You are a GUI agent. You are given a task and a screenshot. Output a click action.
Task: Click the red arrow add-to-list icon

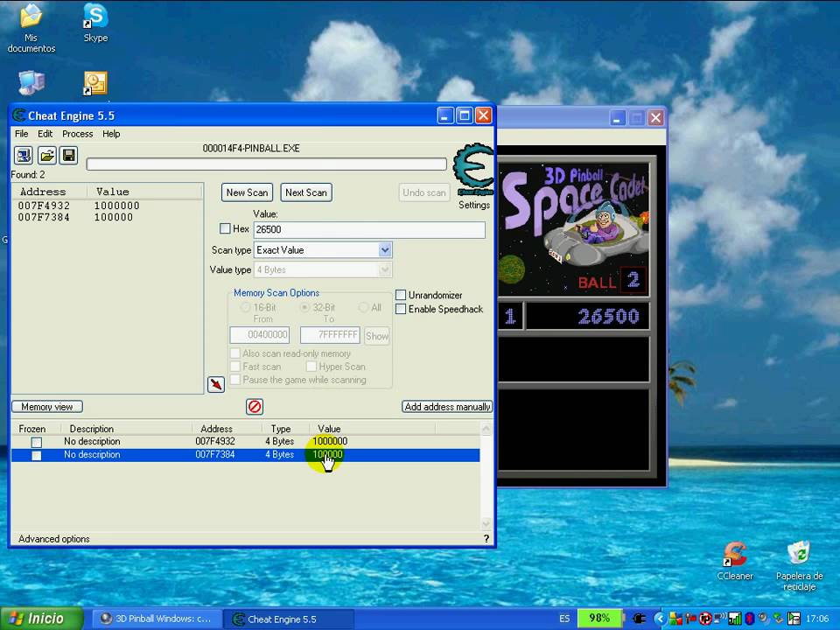coord(216,384)
